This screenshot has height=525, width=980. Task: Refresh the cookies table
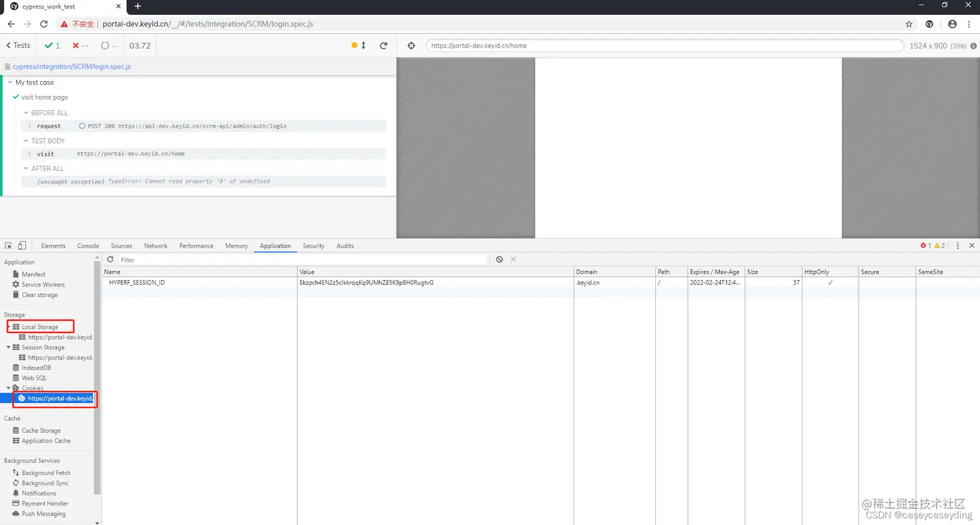(x=110, y=259)
